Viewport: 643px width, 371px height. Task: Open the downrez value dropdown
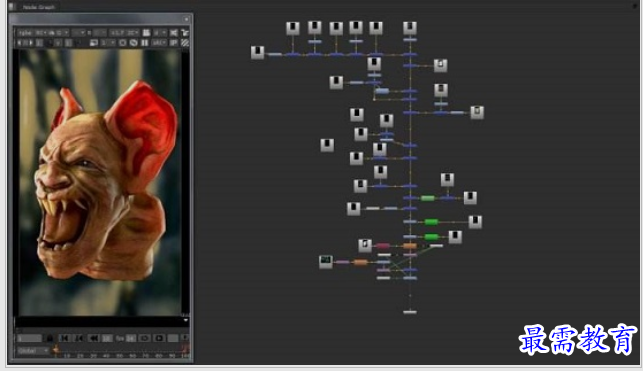pyautogui.click(x=108, y=43)
